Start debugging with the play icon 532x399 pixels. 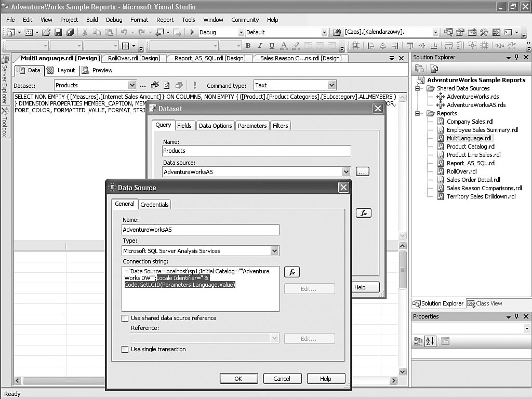click(192, 32)
